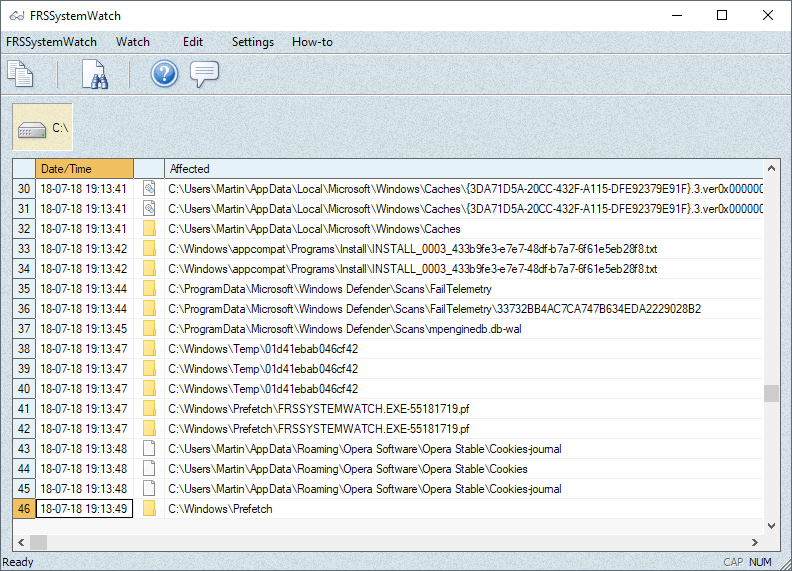The width and height of the screenshot is (792, 571).
Task: Click the blank file icon in row 44
Action: pyautogui.click(x=149, y=469)
